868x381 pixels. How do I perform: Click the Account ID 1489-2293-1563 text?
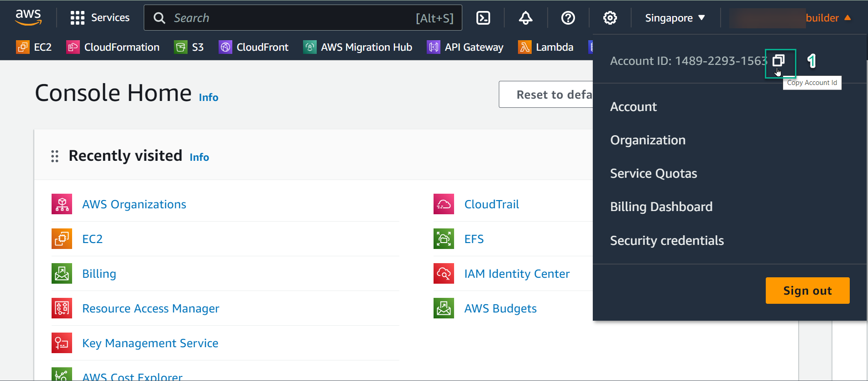pos(689,61)
